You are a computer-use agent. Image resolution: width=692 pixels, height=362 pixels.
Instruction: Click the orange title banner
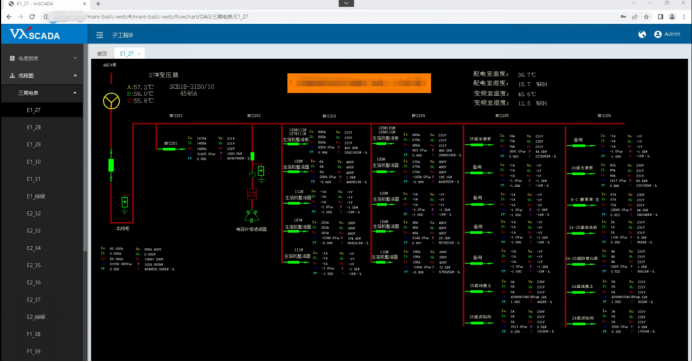(x=359, y=83)
